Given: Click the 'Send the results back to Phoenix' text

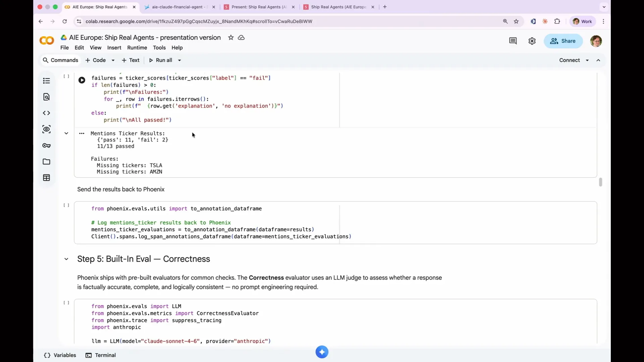Looking at the screenshot, I should 121,189.
